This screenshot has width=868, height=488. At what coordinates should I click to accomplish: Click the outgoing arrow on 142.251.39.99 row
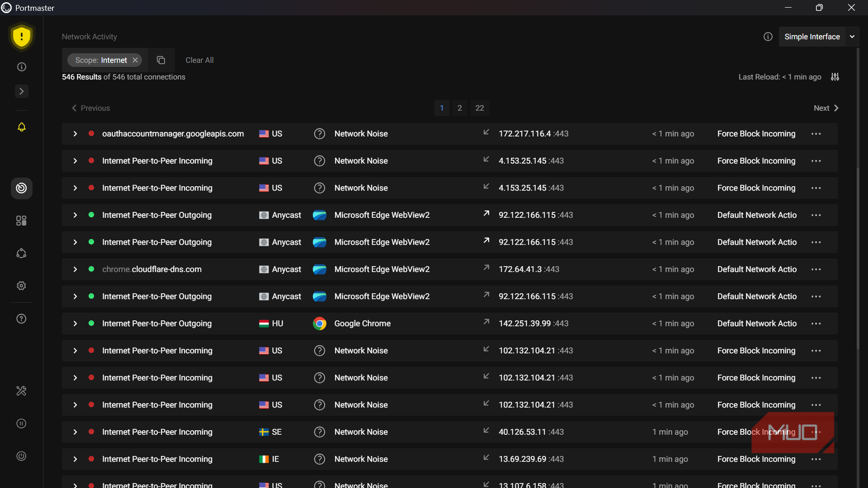coord(486,322)
